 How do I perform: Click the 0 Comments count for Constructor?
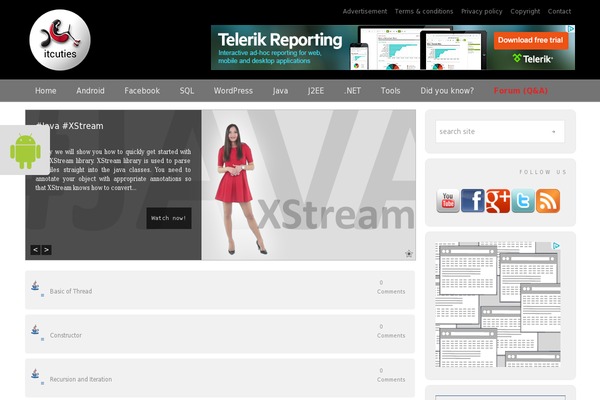(391, 331)
